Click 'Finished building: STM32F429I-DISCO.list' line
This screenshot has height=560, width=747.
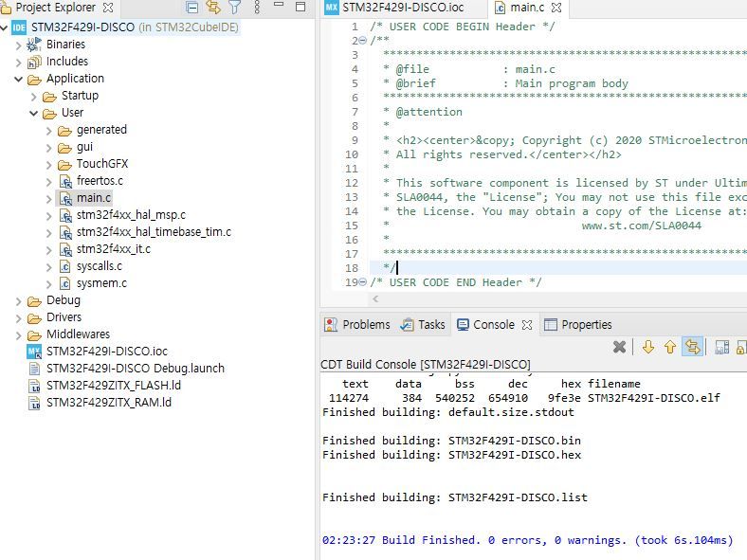pos(455,497)
